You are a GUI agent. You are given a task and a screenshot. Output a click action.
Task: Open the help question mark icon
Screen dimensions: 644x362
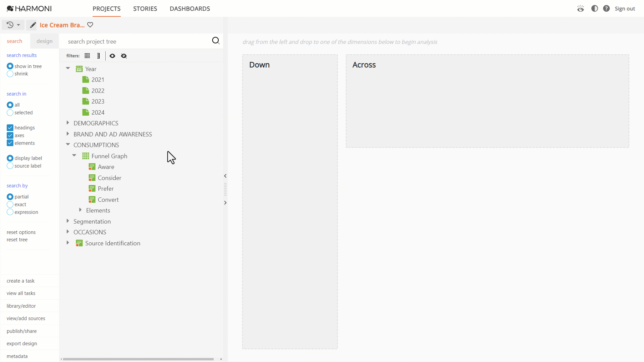click(606, 8)
